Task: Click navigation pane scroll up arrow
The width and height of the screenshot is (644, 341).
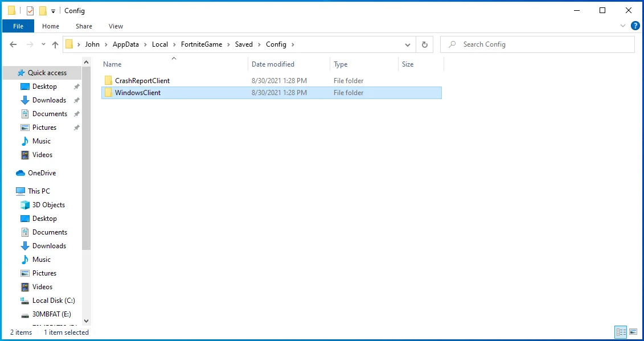Action: pos(86,62)
